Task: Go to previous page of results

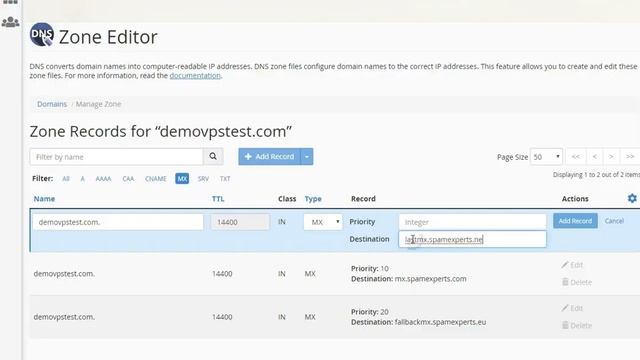Action: pyautogui.click(x=595, y=157)
